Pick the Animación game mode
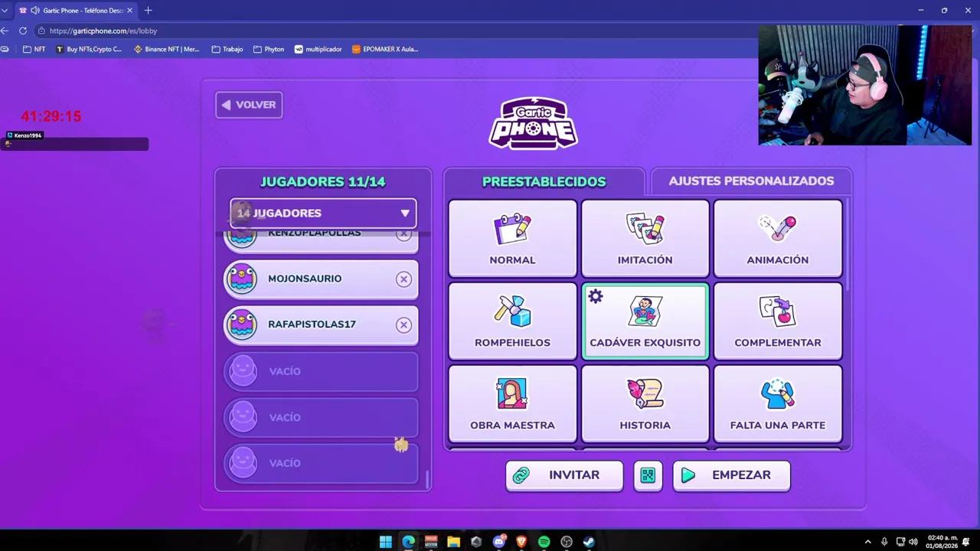This screenshot has width=980, height=551. [x=777, y=238]
